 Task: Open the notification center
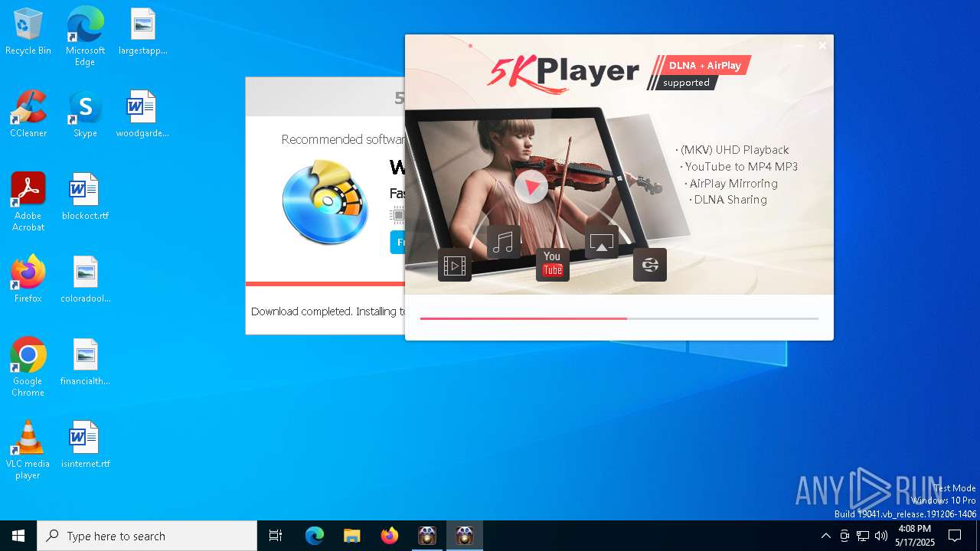(955, 536)
